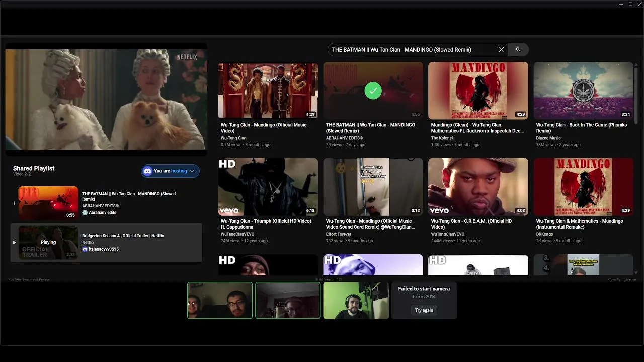The height and width of the screenshot is (362, 644).
Task: Select the second dark webcam tile
Action: click(288, 300)
